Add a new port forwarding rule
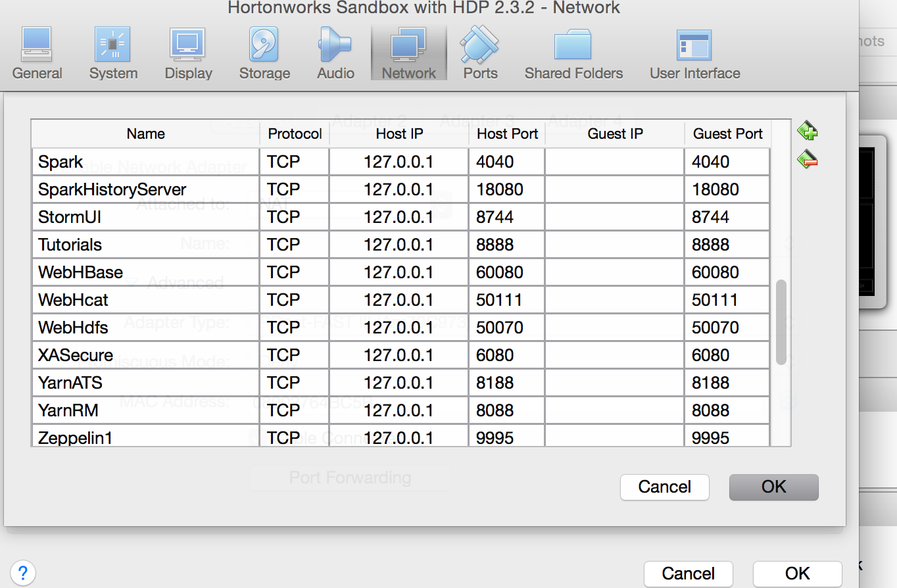This screenshot has height=588, width=897. pyautogui.click(x=807, y=130)
